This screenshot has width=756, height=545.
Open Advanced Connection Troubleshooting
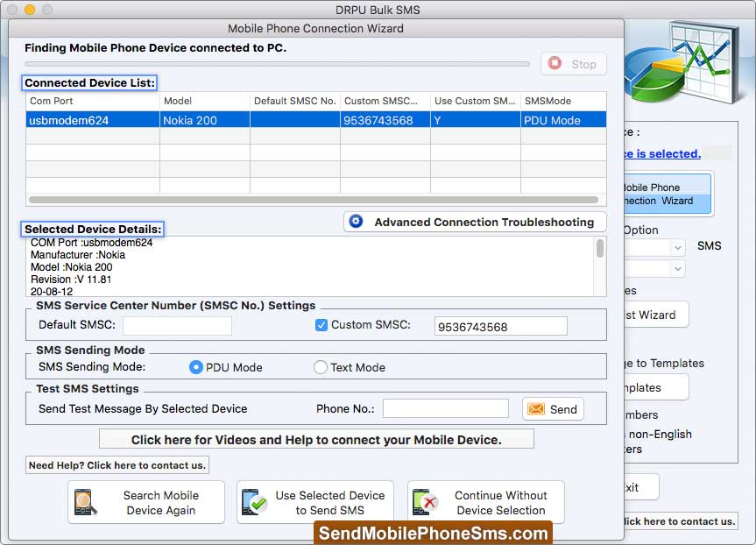tap(475, 222)
